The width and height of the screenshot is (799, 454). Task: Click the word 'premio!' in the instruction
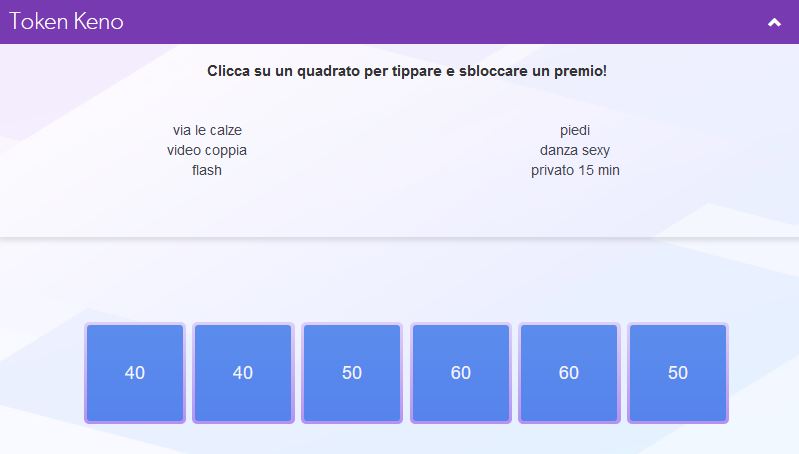580,72
